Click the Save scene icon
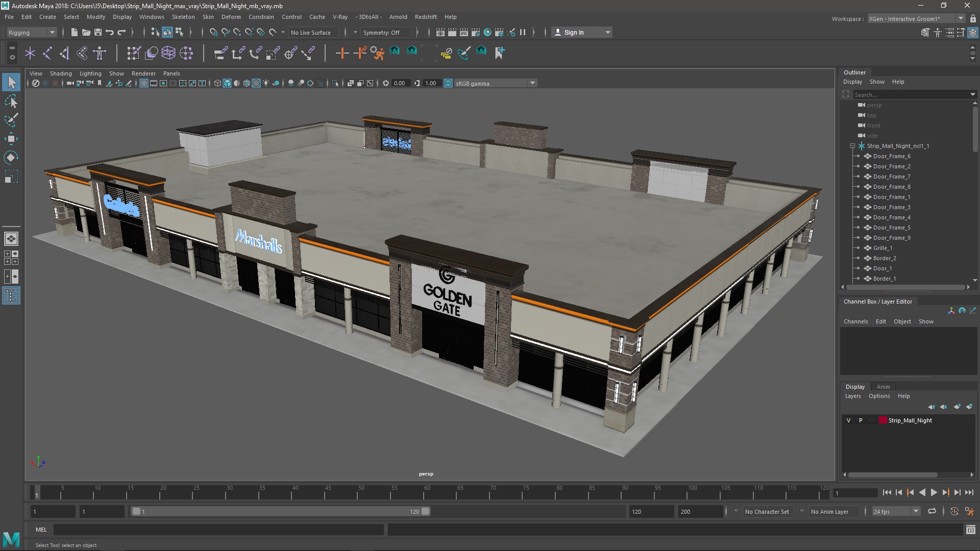The width and height of the screenshot is (980, 551). tap(98, 32)
